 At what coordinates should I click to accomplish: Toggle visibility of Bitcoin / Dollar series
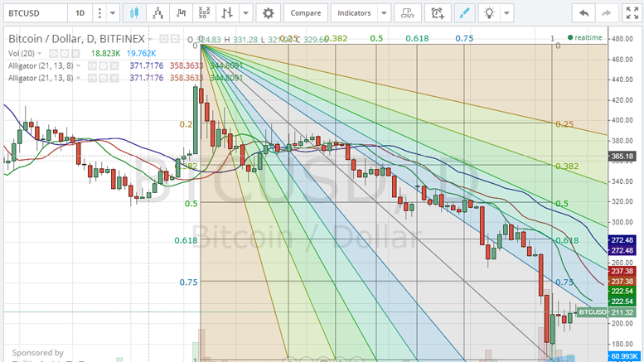164,39
